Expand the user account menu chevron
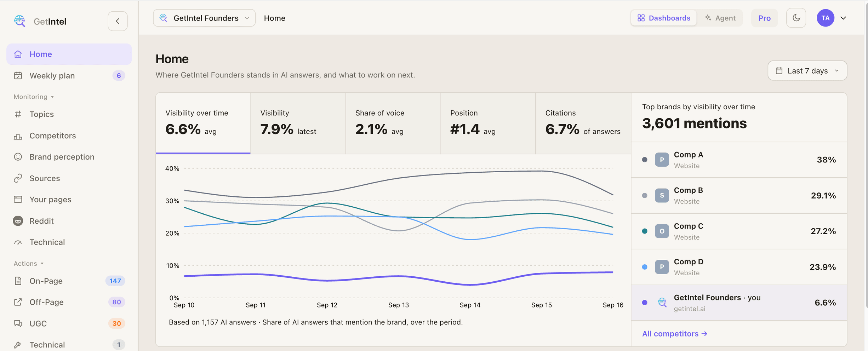The image size is (868, 351). click(843, 18)
